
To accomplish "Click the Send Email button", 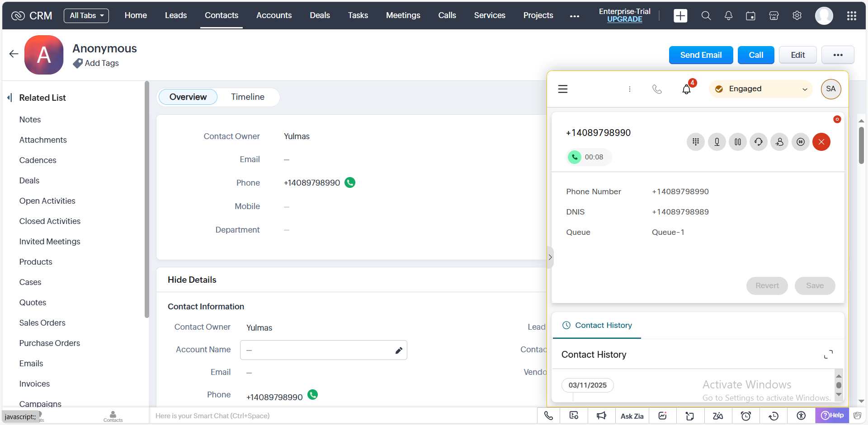I will click(x=701, y=55).
